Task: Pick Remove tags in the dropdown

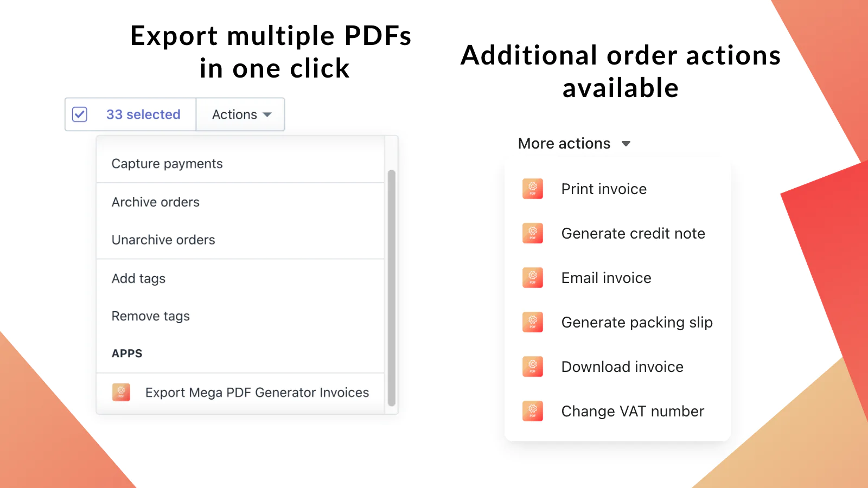Action: tap(151, 316)
